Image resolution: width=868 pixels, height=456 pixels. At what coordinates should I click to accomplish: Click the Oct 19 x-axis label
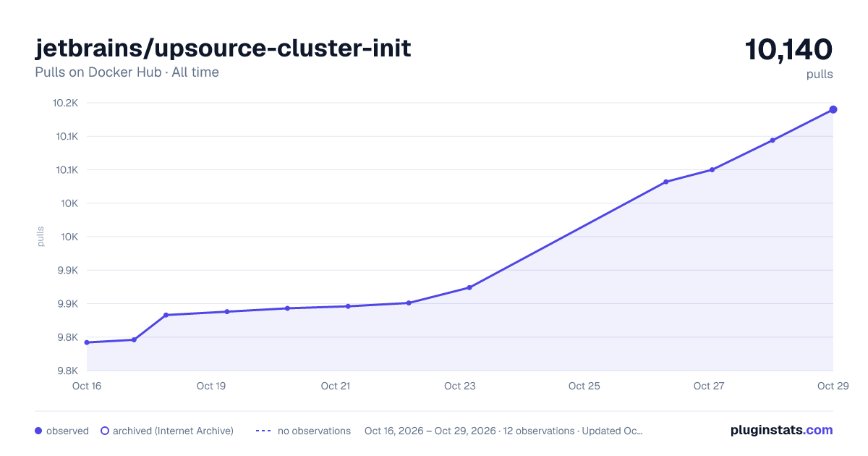coord(211,386)
